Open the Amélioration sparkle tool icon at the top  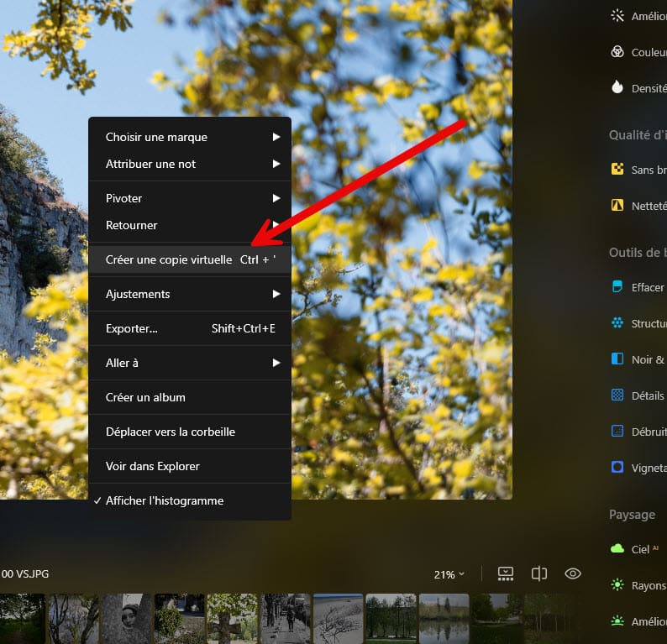click(617, 16)
